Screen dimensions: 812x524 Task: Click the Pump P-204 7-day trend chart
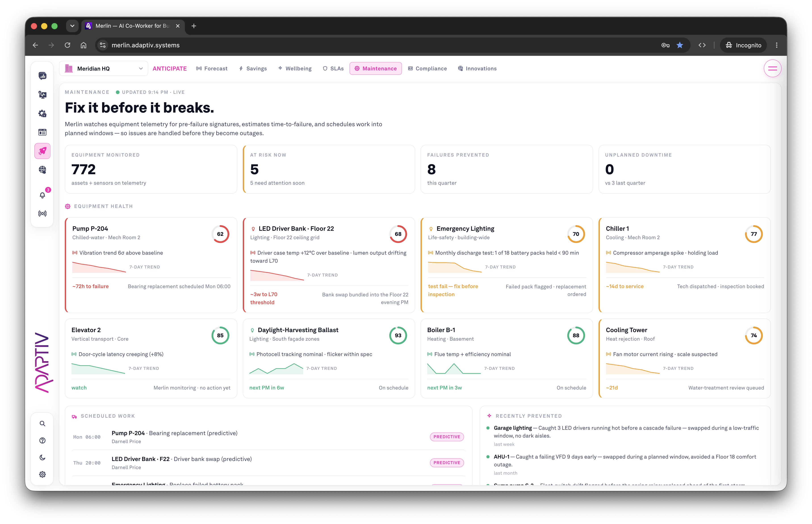pos(99,267)
